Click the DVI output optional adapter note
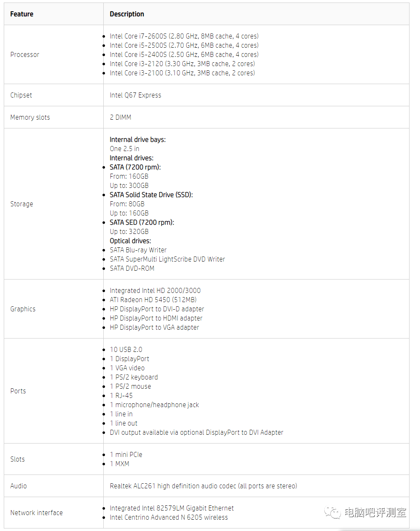 [197, 432]
